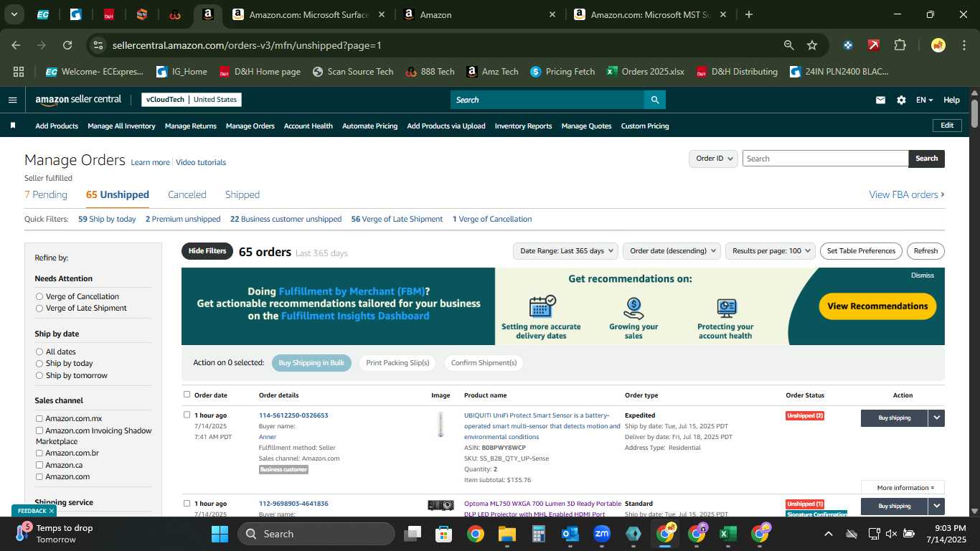980x551 pixels.
Task: Open order link 114-5612250-0326653
Action: pyautogui.click(x=293, y=415)
